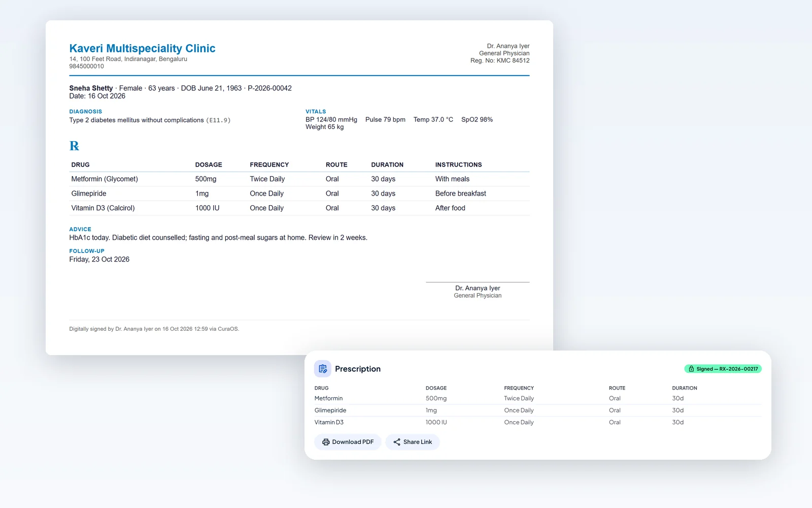The image size is (812, 508).
Task: Click the With meals instruction
Action: point(452,179)
